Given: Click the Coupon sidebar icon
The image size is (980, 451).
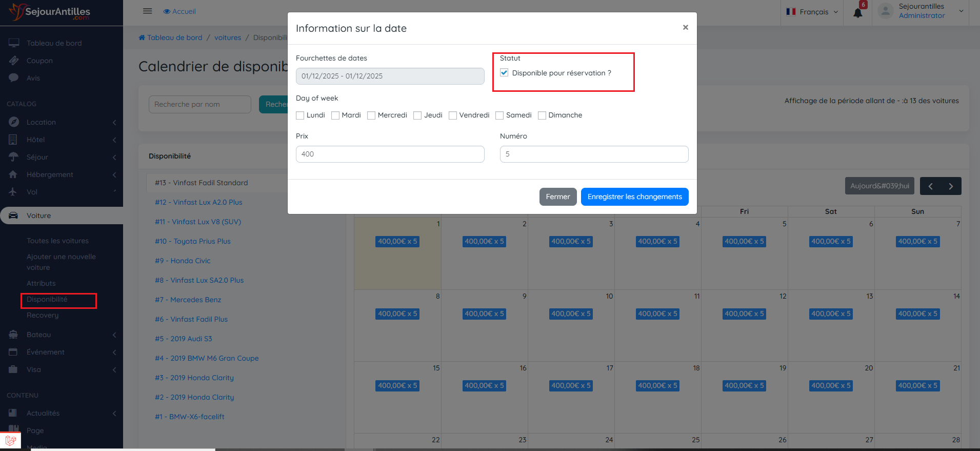Looking at the screenshot, I should click(x=14, y=61).
